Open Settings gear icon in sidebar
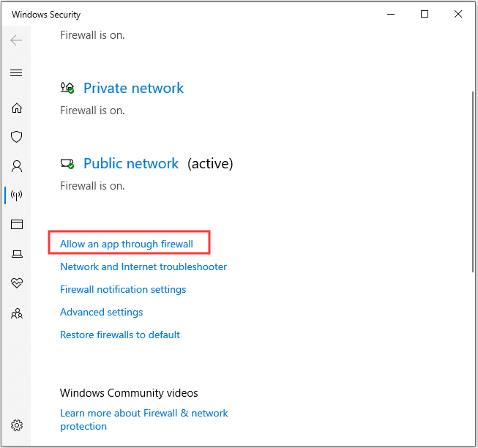The width and height of the screenshot is (478, 448). coord(17,425)
